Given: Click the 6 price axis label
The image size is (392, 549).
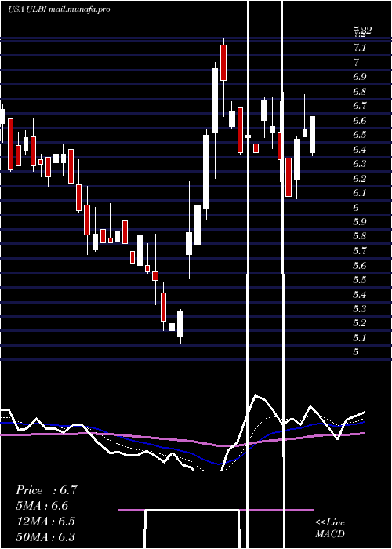Looking at the screenshot, I should pos(356,208).
